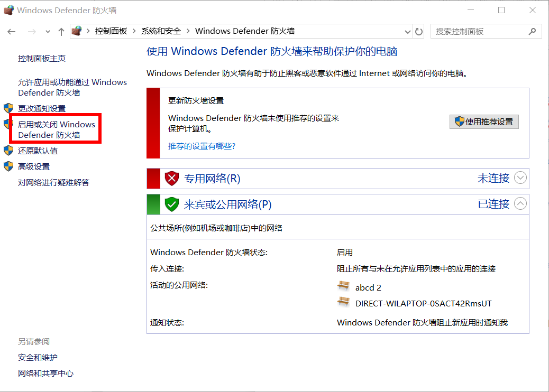Maximize the Windows Defender 防火墙 window
The image size is (549, 392).
(501, 10)
